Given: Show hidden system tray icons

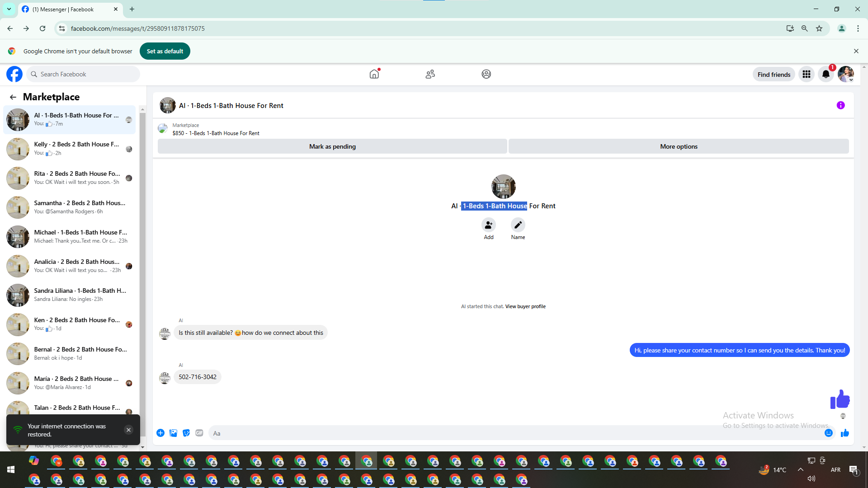Looking at the screenshot, I should tap(801, 470).
